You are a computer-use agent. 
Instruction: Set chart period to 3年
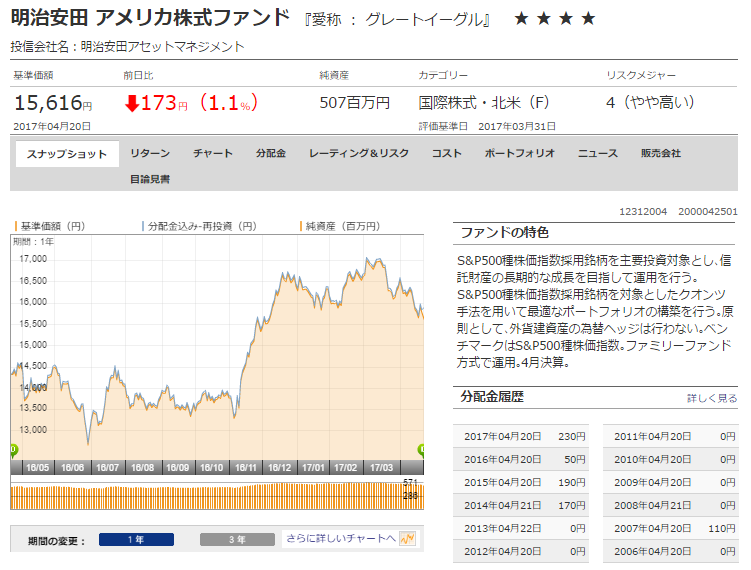click(x=238, y=539)
